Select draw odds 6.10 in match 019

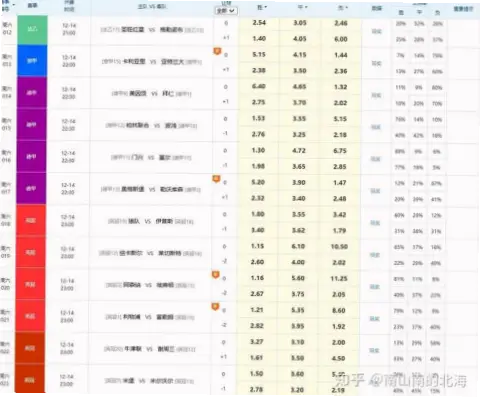click(298, 246)
